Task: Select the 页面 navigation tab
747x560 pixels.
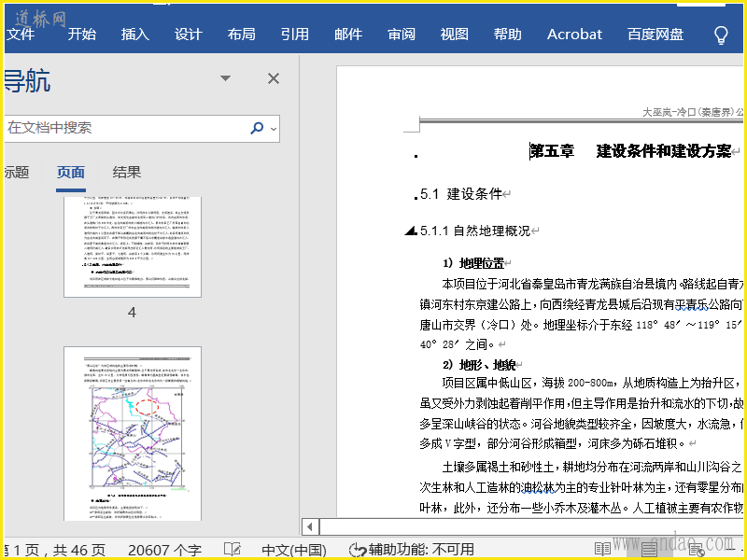Action: tap(71, 173)
